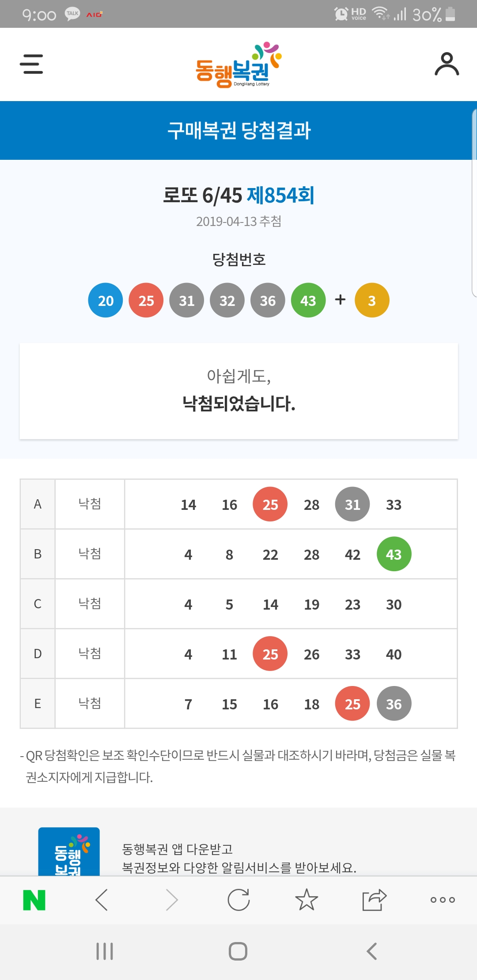This screenshot has height=980, width=477.
Task: Go back with the browser back arrow
Action: pos(102,900)
